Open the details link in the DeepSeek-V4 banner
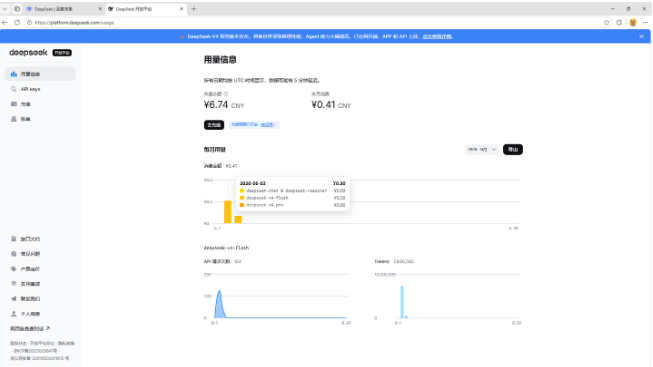This screenshot has height=367, width=653. click(x=437, y=37)
